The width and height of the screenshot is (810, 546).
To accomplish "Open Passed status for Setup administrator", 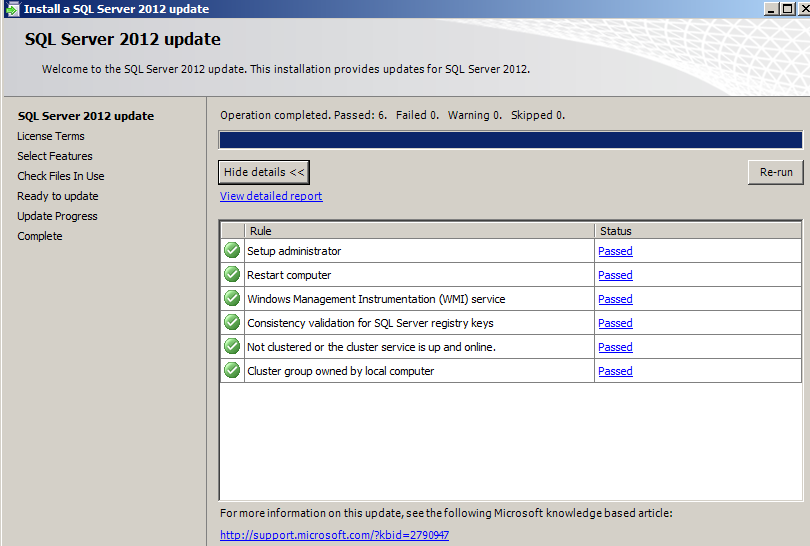I will [x=615, y=251].
